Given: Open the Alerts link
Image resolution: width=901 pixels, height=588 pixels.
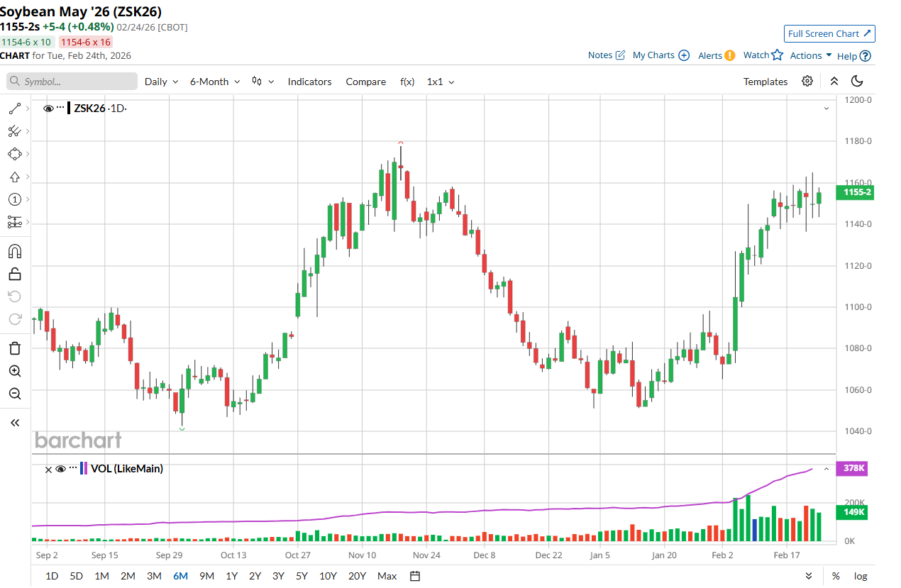Looking at the screenshot, I should click(x=717, y=55).
